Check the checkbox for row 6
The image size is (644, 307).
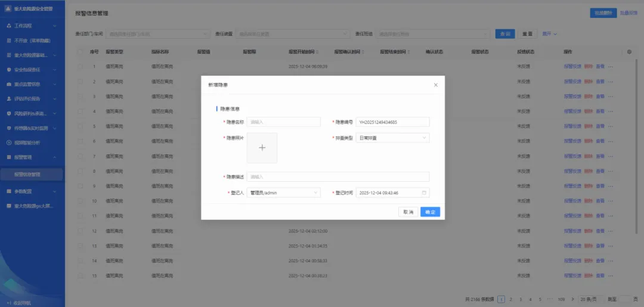pyautogui.click(x=80, y=141)
